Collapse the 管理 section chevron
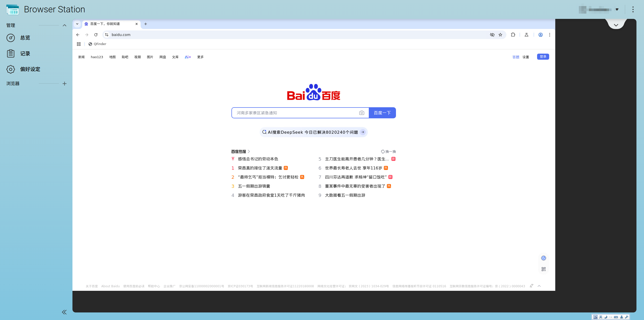This screenshot has height=320, width=644. [64, 25]
